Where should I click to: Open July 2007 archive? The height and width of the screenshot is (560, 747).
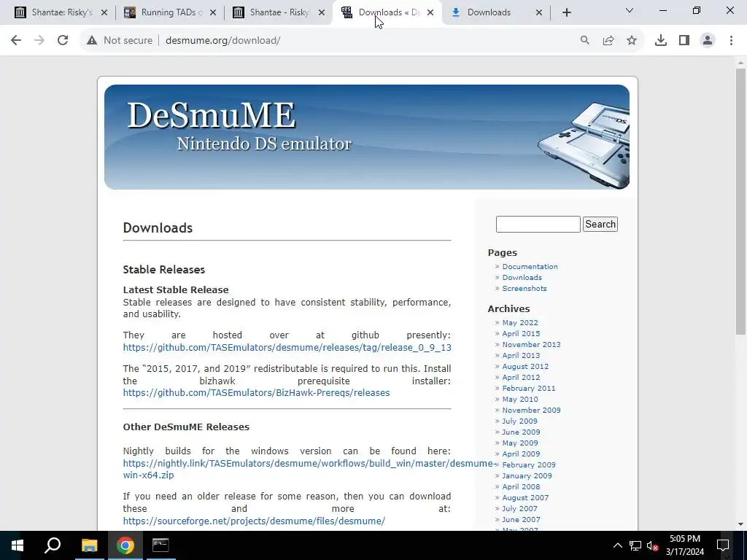[519, 509]
